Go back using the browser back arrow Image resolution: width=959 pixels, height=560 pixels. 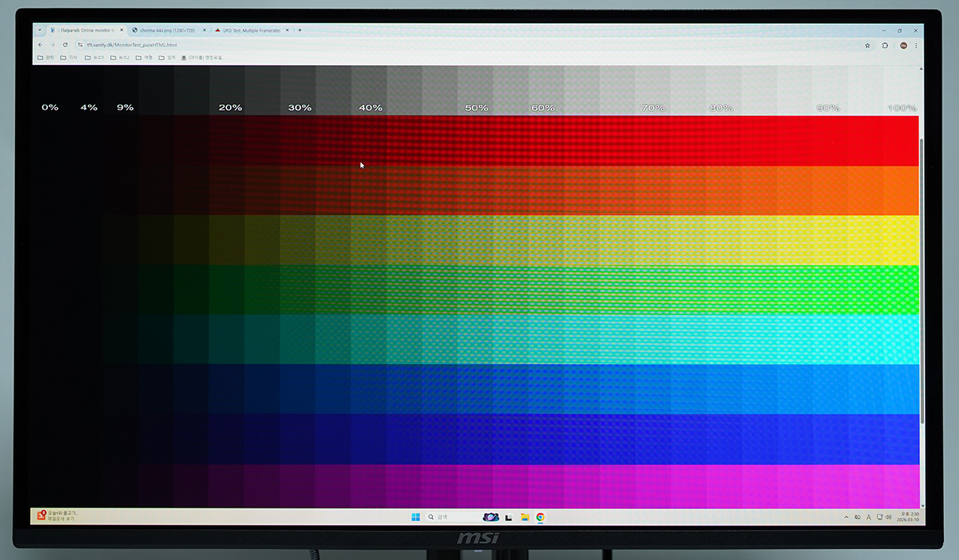click(x=40, y=45)
